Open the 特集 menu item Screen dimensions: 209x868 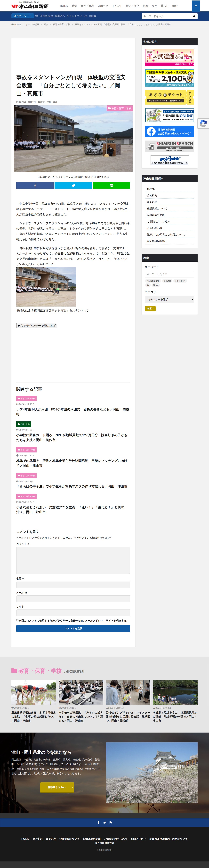pos(74,6)
